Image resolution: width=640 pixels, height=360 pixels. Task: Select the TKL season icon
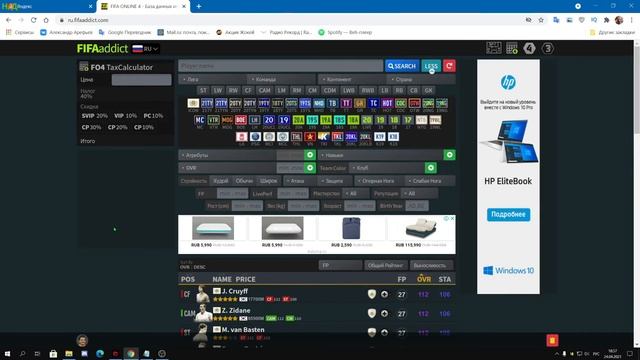pos(337,137)
